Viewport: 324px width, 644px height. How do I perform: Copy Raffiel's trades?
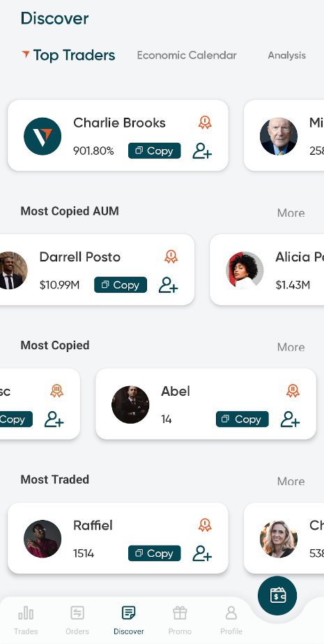155,553
